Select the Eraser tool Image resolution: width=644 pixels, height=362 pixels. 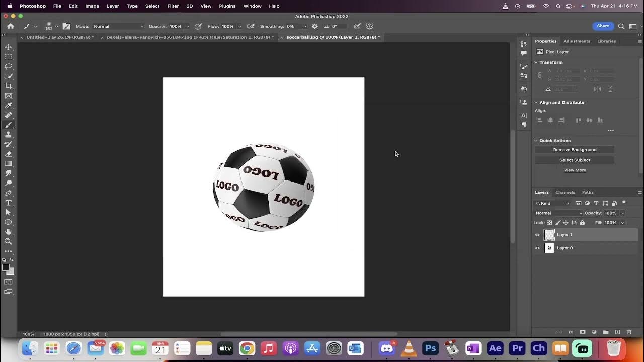point(8,154)
